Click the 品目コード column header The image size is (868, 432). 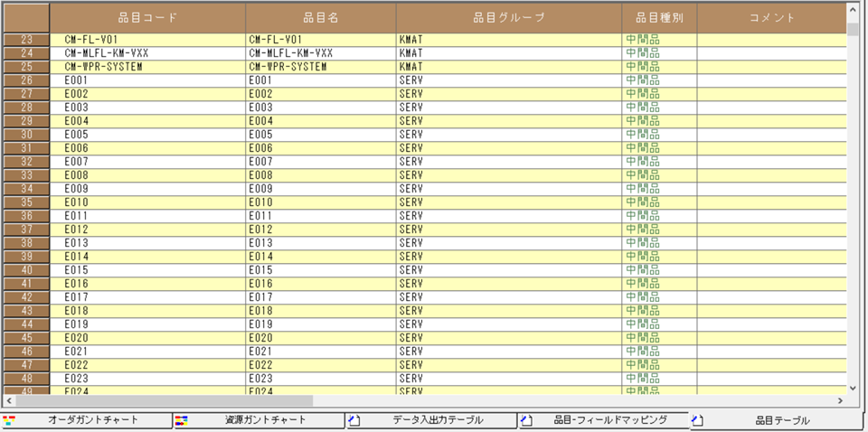pyautogui.click(x=147, y=18)
